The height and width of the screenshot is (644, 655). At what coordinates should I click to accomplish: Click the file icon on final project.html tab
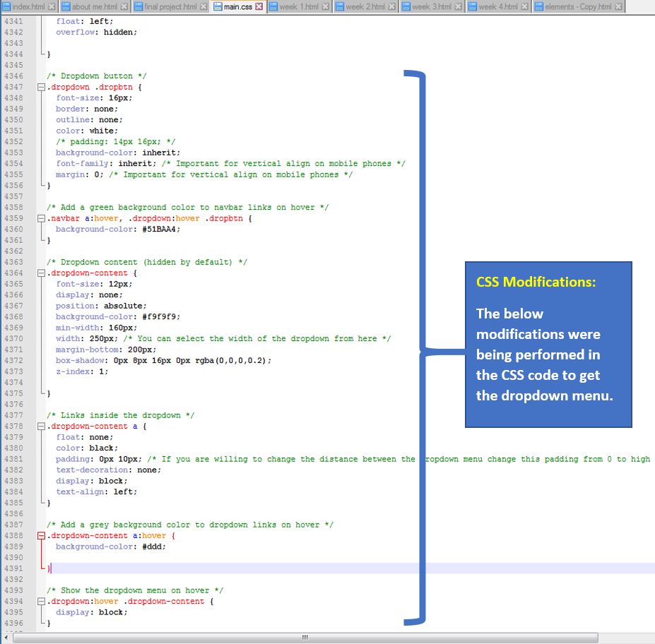point(138,6)
